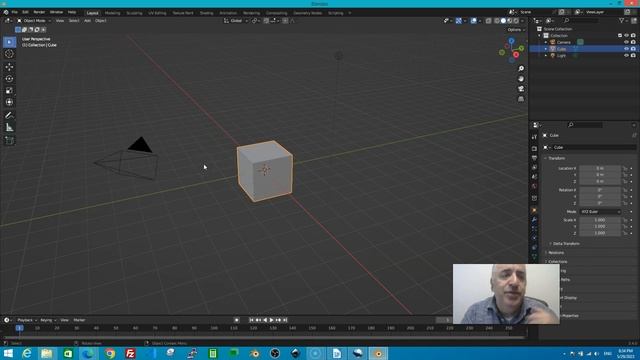Toggle Camera visibility eye in outliner
This screenshot has height=360, width=640.
[x=626, y=42]
